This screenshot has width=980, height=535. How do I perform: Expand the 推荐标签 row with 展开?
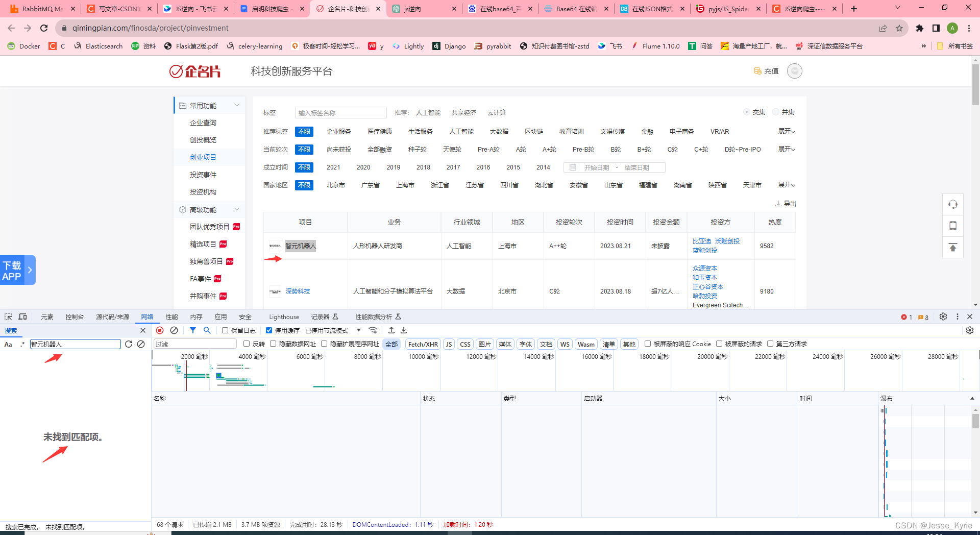(787, 131)
